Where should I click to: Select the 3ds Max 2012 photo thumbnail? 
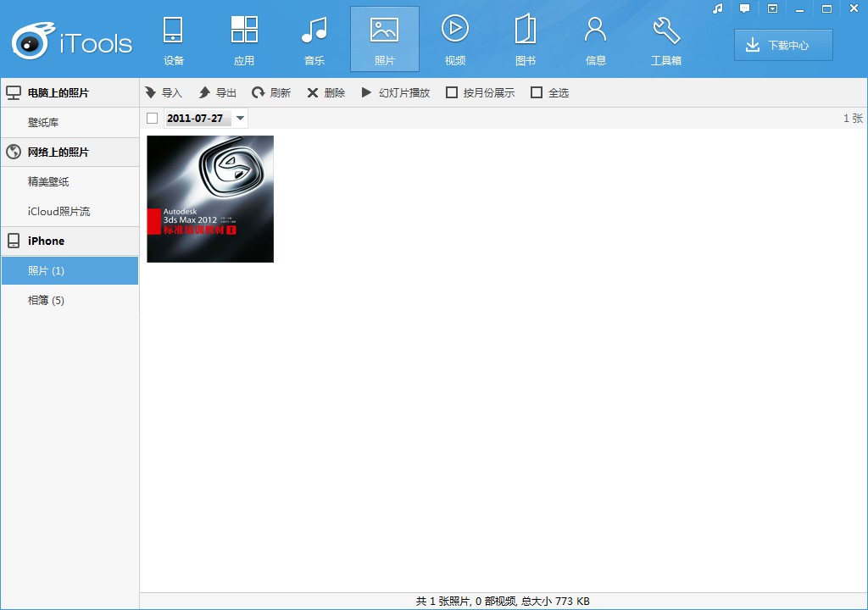coord(210,199)
